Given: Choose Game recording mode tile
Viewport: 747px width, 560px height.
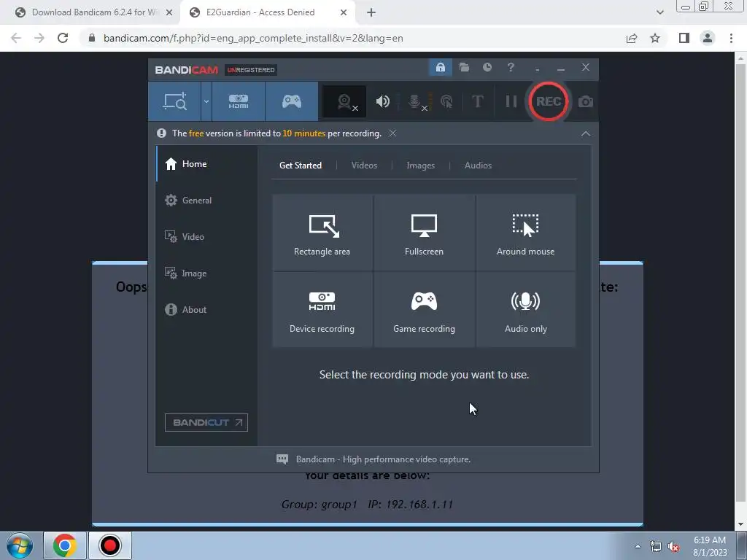Looking at the screenshot, I should (x=424, y=309).
